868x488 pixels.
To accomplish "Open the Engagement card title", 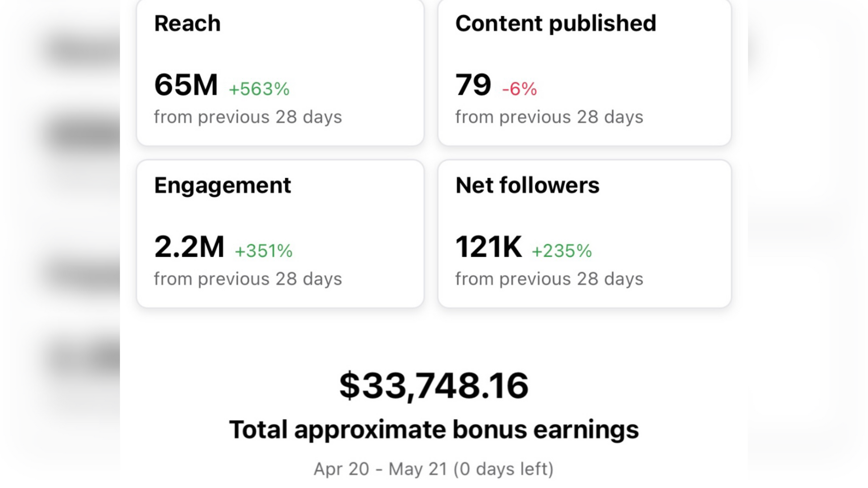I will pos(222,185).
